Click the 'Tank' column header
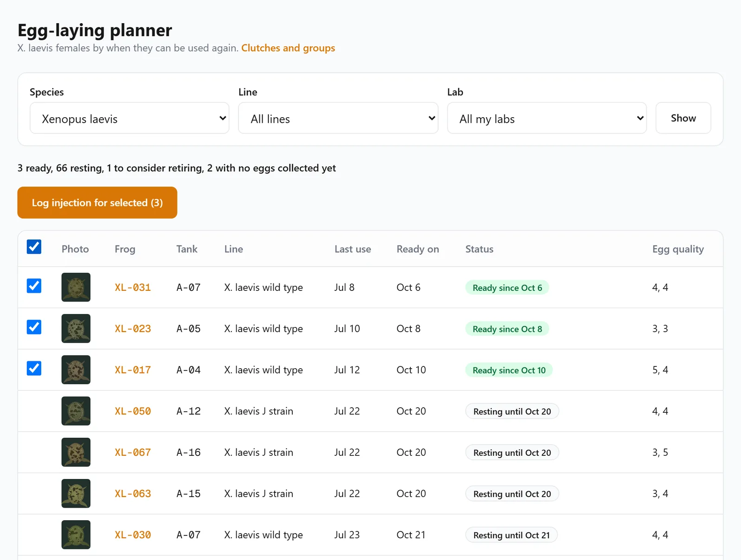Screen dimensions: 741x560 tap(187, 249)
